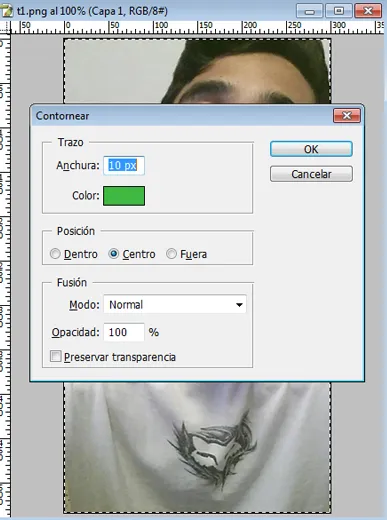387x520 pixels.
Task: Click the Opacidad value field
Action: [124, 332]
